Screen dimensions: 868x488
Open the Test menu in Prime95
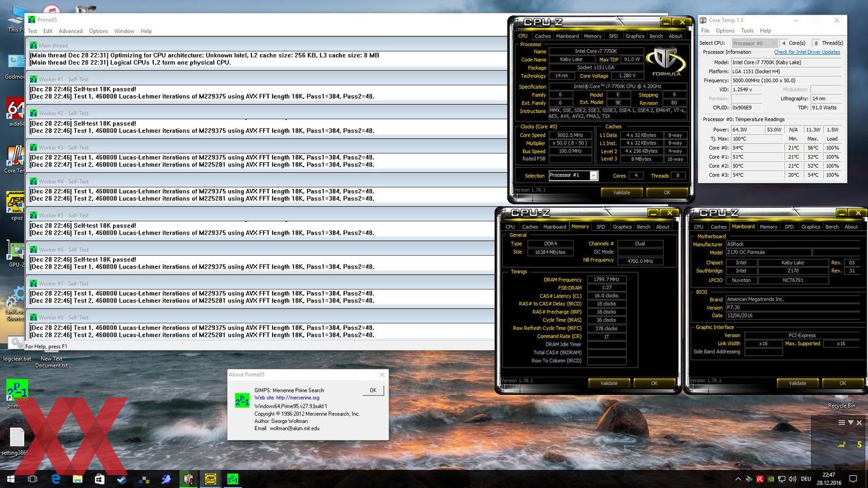[33, 31]
